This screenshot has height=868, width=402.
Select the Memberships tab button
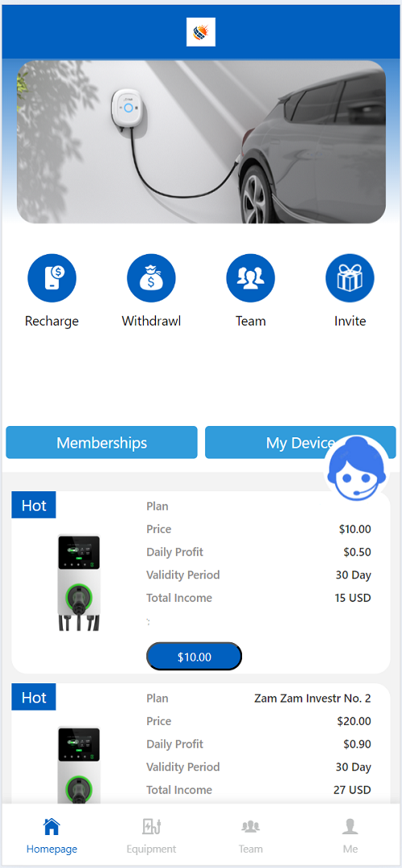101,442
